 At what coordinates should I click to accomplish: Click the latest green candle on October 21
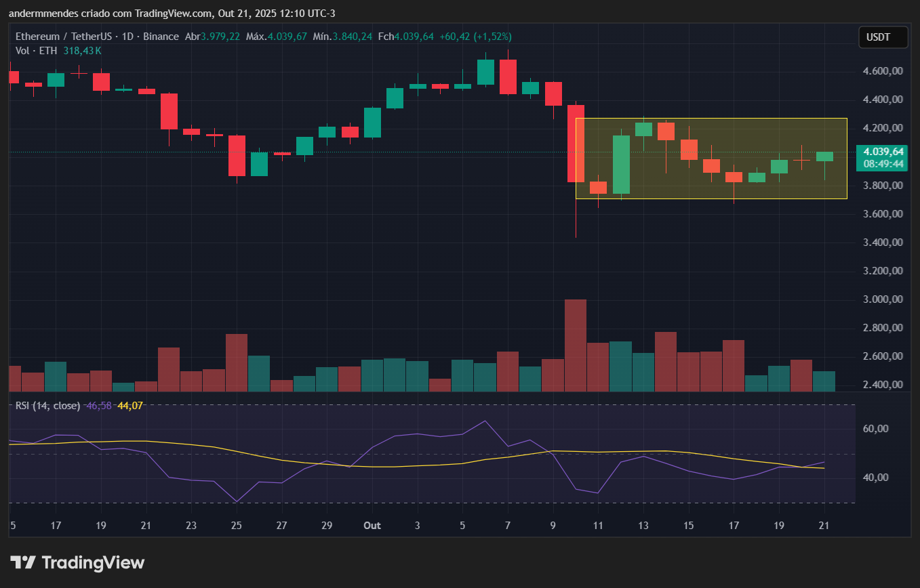coord(824,156)
